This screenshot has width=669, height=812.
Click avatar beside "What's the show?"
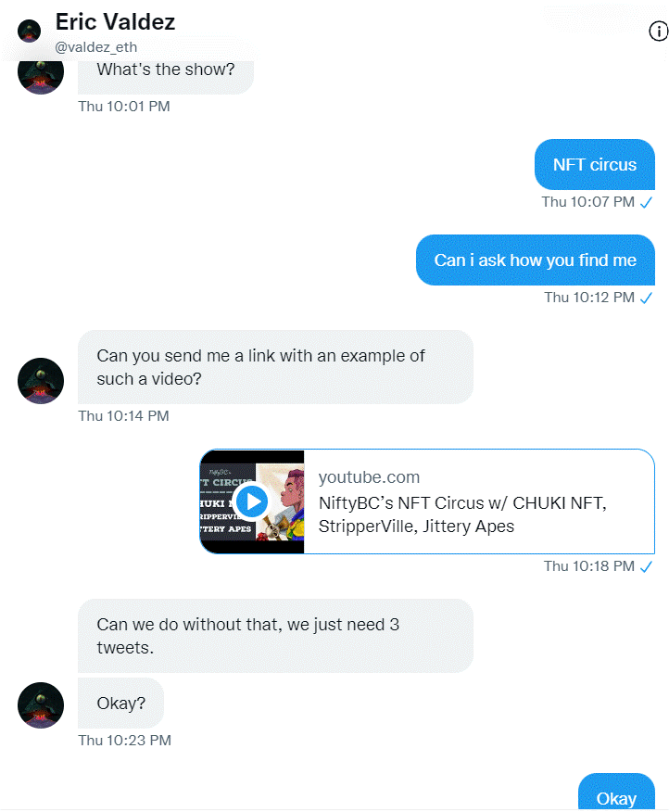[x=41, y=75]
